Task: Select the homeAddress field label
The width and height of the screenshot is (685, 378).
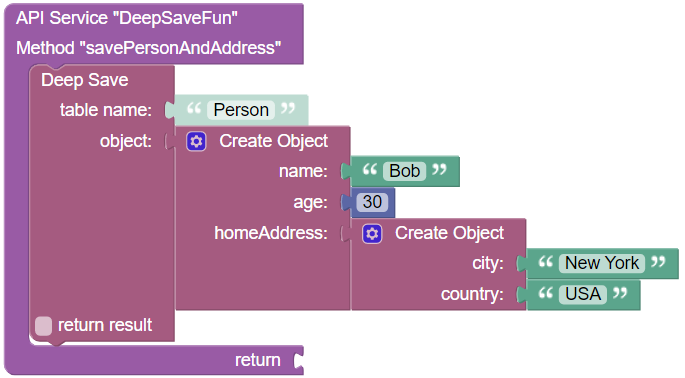Action: point(271,233)
